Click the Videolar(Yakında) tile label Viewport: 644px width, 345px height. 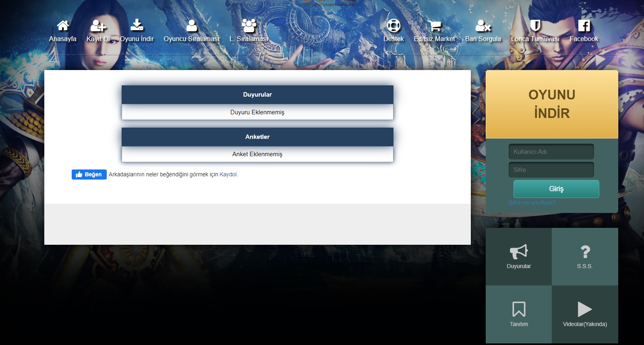coord(585,324)
